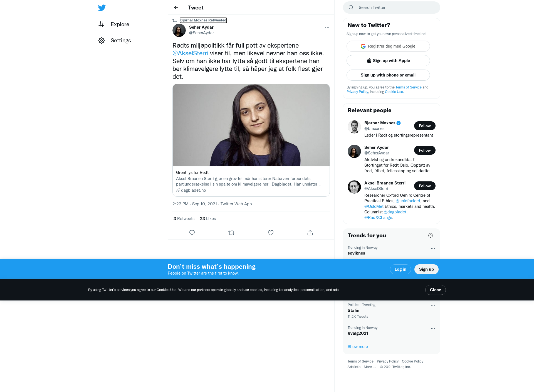This screenshot has height=392, width=534.
Task: Like the tweet with heart icon
Action: click(x=271, y=233)
